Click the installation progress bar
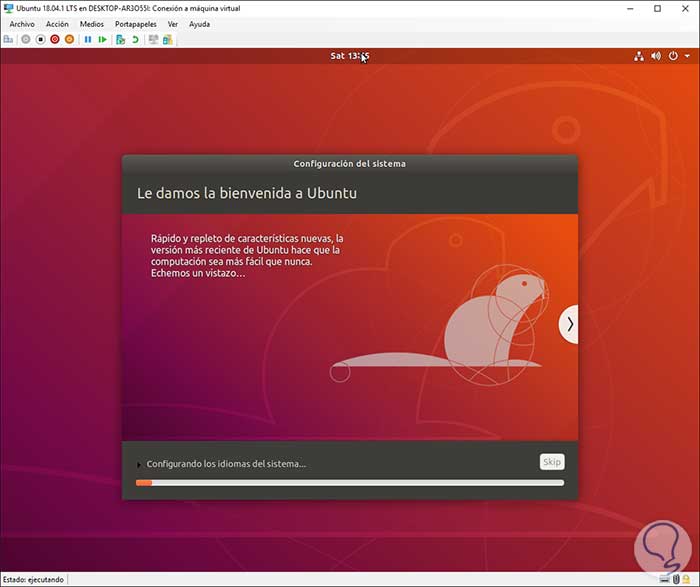The height and width of the screenshot is (587, 700). point(350,483)
